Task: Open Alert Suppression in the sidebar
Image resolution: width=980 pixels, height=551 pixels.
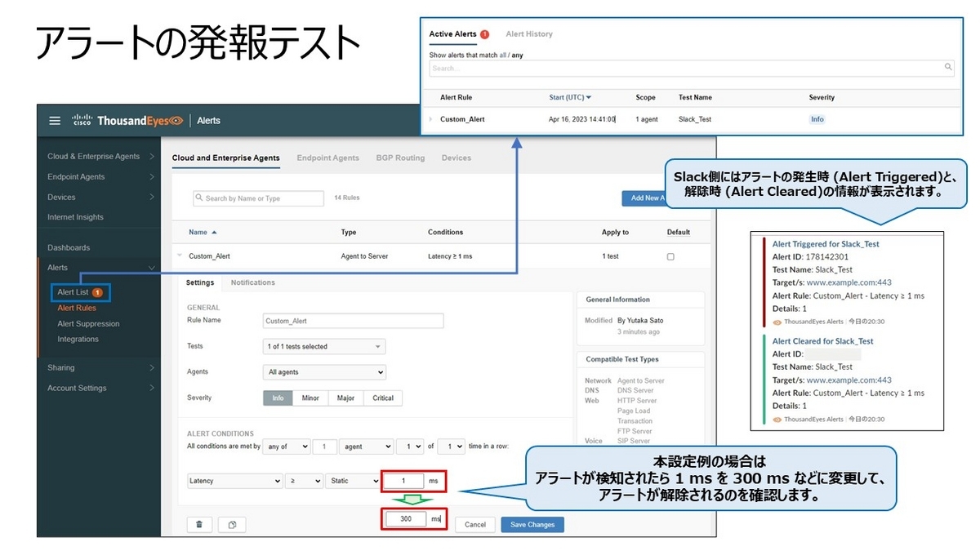Action: pos(88,324)
